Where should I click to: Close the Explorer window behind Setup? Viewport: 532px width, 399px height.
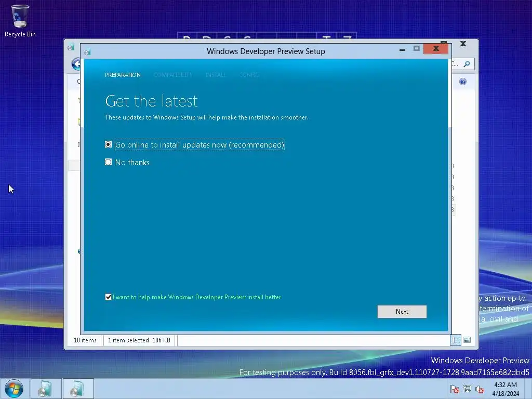463,44
